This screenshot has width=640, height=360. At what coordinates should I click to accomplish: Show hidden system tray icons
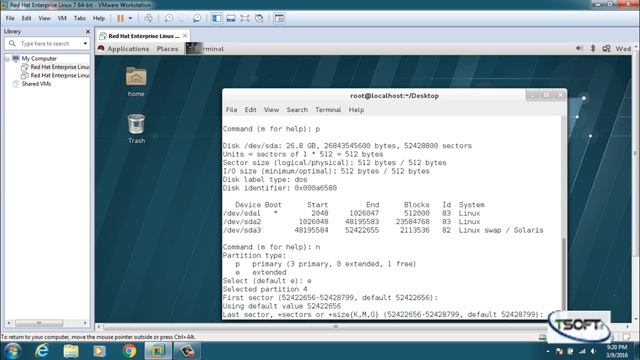pos(548,351)
